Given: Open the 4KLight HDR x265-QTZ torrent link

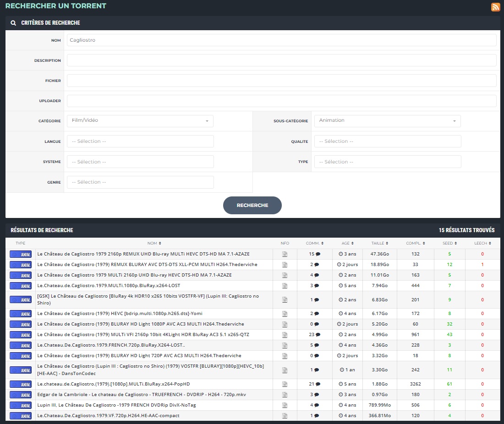Looking at the screenshot, I should tap(143, 334).
